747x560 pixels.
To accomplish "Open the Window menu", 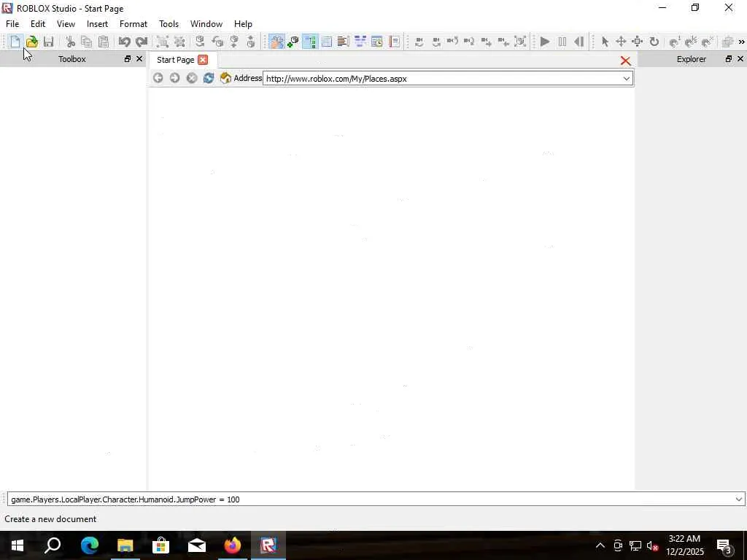I will (x=206, y=24).
